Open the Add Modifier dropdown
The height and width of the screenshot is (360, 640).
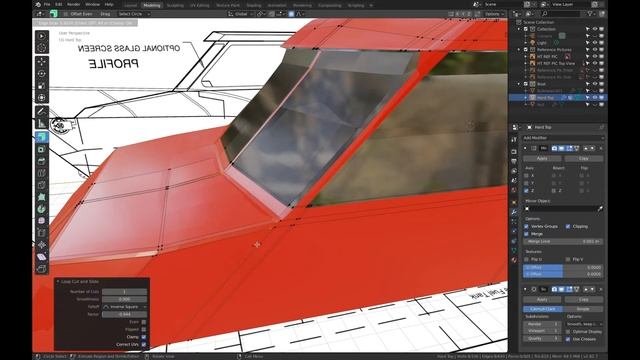pyautogui.click(x=563, y=138)
